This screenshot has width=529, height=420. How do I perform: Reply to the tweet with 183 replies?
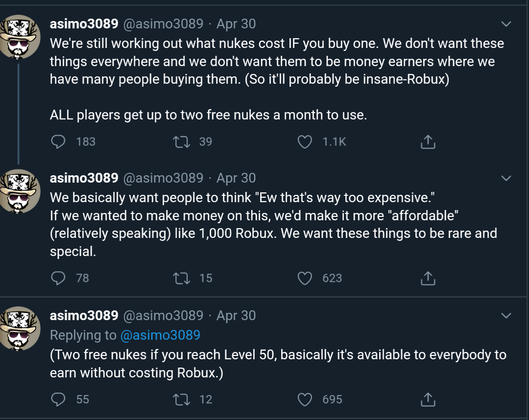(x=58, y=142)
